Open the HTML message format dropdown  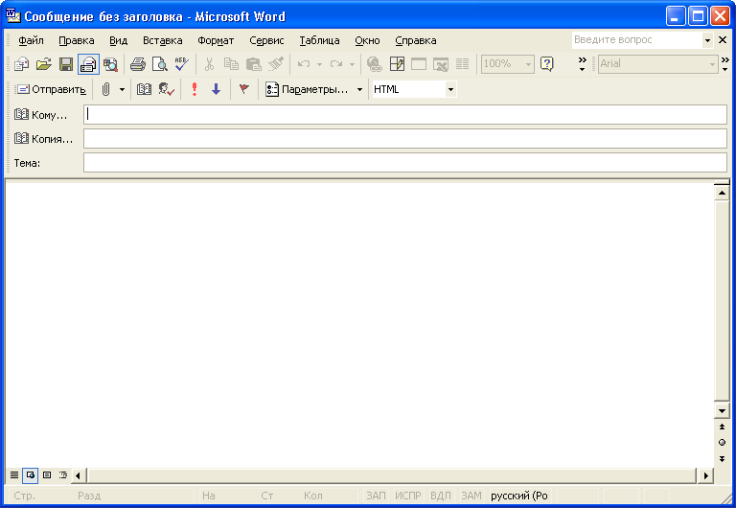pyautogui.click(x=451, y=89)
